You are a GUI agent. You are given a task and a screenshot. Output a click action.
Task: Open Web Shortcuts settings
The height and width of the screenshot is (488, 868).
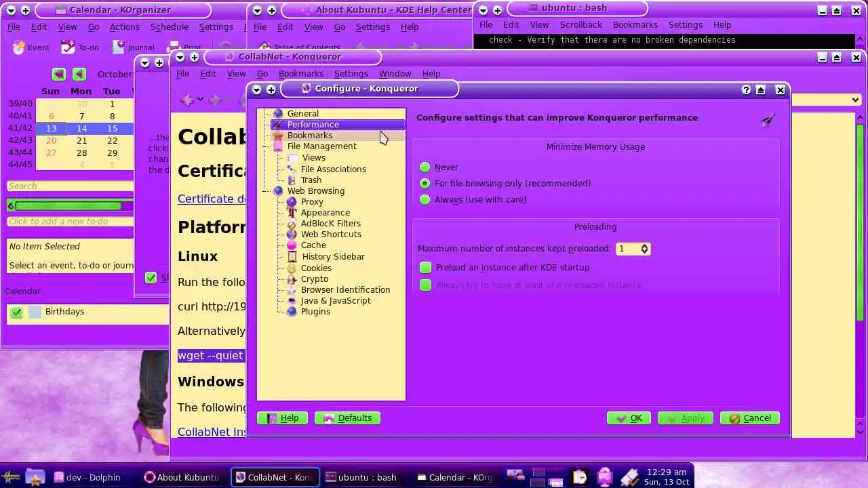[x=331, y=234]
